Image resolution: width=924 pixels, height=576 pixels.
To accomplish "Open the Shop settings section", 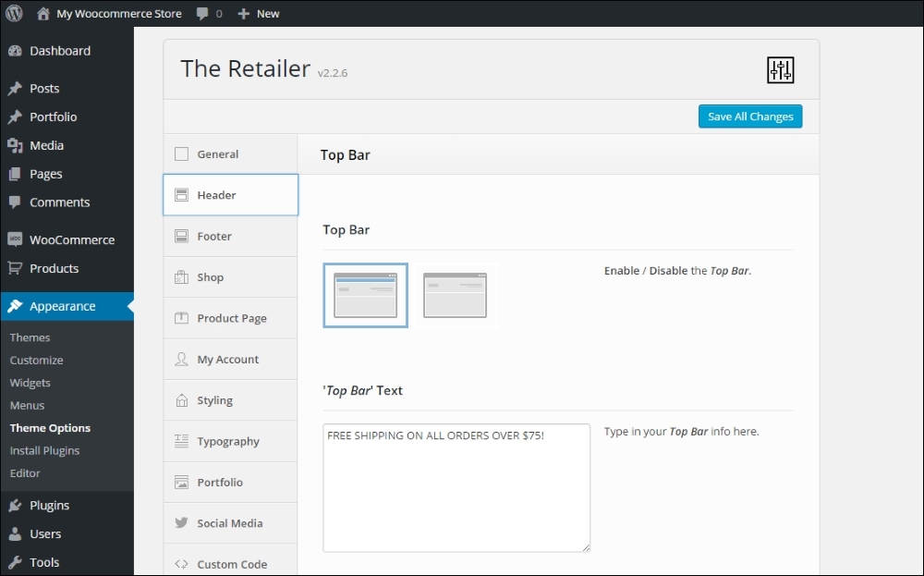I will tap(230, 276).
